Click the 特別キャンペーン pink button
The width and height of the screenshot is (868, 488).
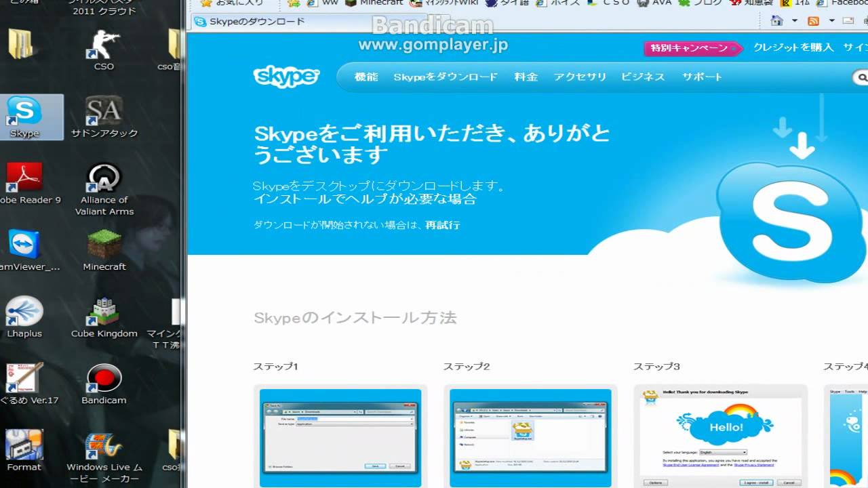[693, 48]
